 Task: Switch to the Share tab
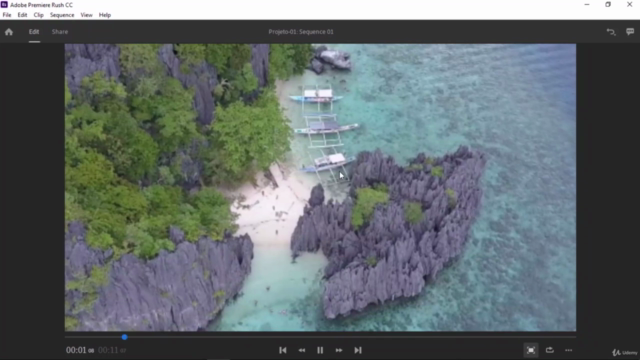tap(60, 32)
